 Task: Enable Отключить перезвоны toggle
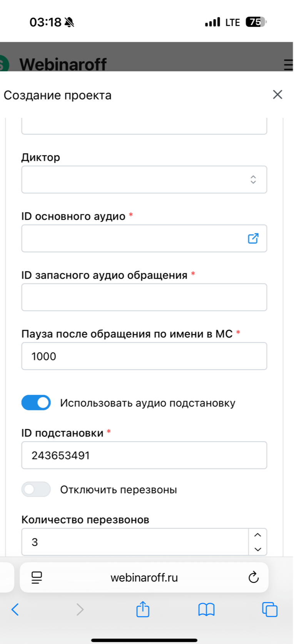click(36, 489)
